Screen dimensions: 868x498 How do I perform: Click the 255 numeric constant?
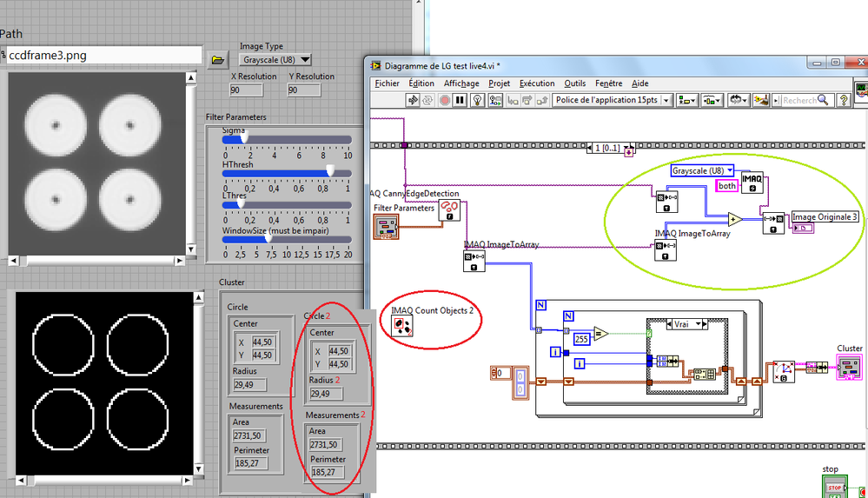581,339
